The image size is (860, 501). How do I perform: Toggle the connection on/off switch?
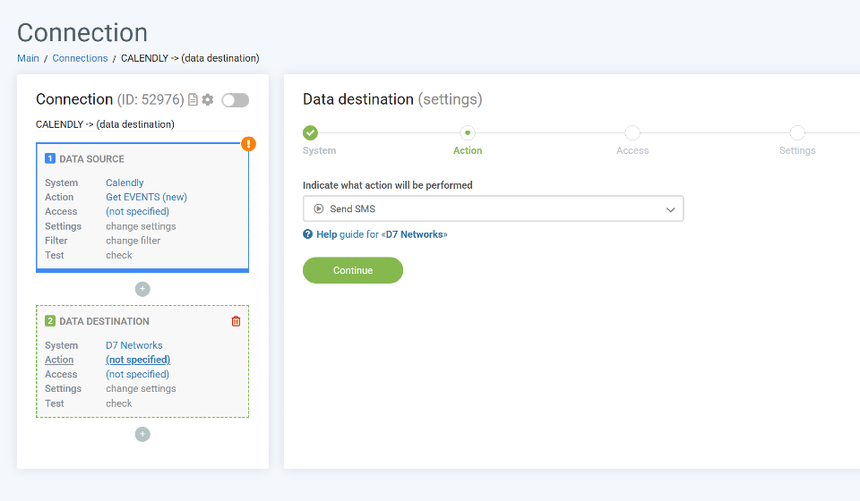pos(235,100)
